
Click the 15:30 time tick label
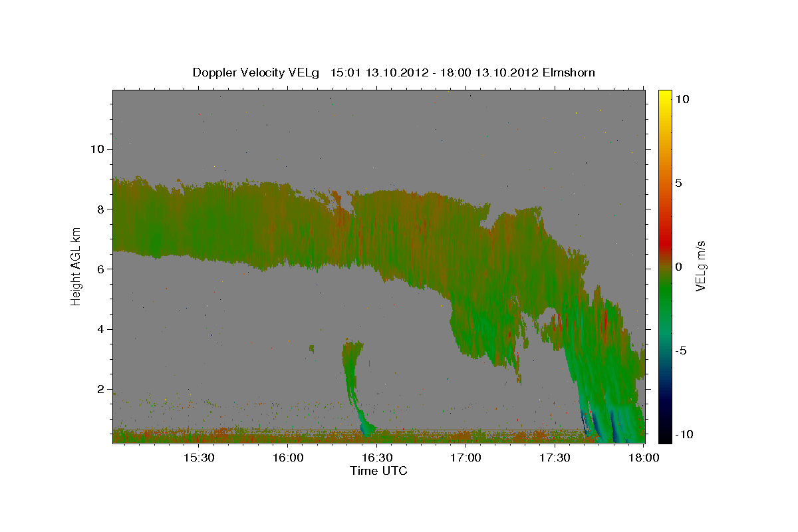(199, 458)
